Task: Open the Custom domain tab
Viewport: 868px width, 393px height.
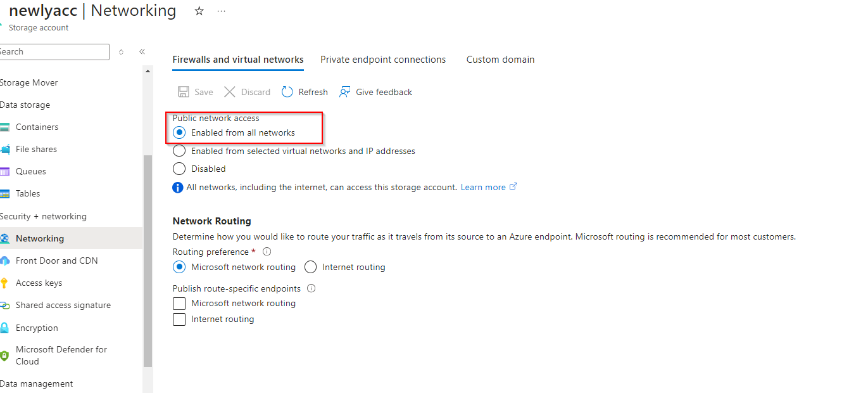Action: point(500,60)
